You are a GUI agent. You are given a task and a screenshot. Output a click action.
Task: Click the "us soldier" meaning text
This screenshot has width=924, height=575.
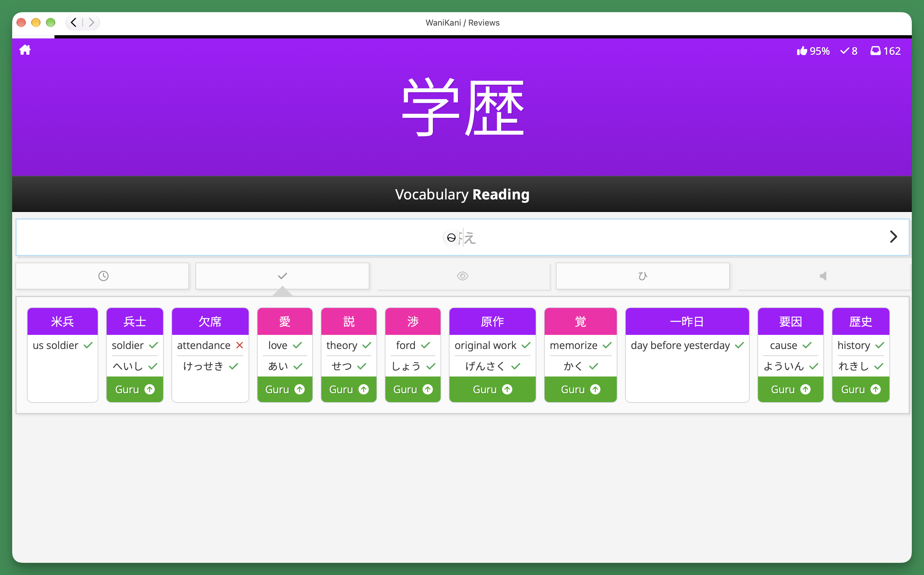pyautogui.click(x=55, y=345)
